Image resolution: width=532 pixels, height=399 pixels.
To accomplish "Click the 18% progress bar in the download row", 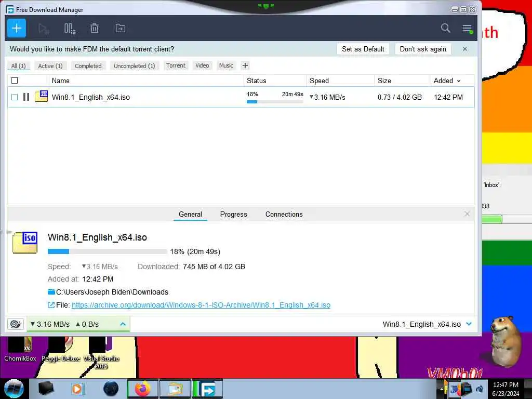I will coord(275,101).
